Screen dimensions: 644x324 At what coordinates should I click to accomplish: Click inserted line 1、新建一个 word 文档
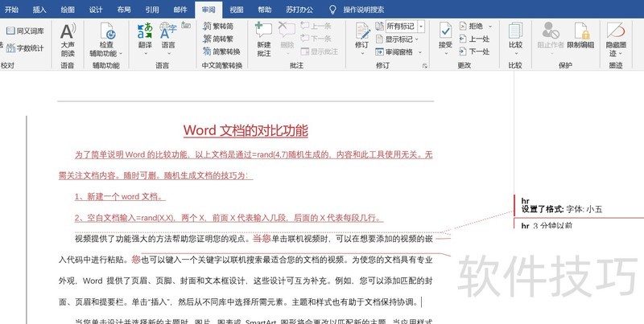pyautogui.click(x=120, y=196)
